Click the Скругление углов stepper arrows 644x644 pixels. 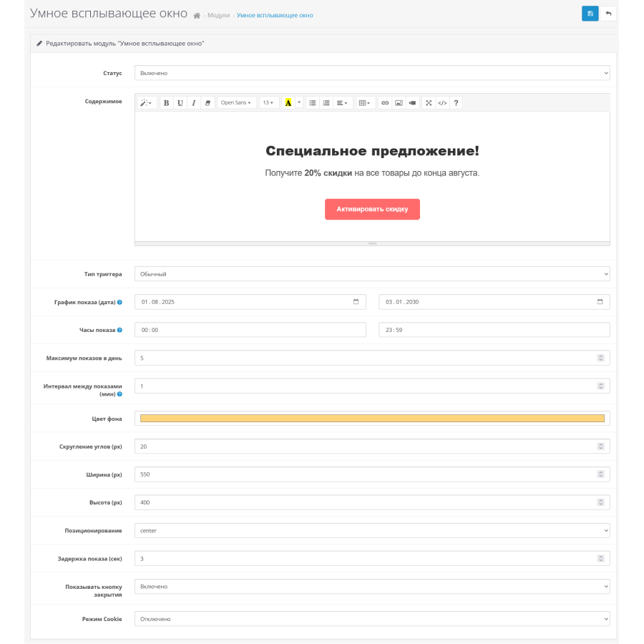pos(601,447)
